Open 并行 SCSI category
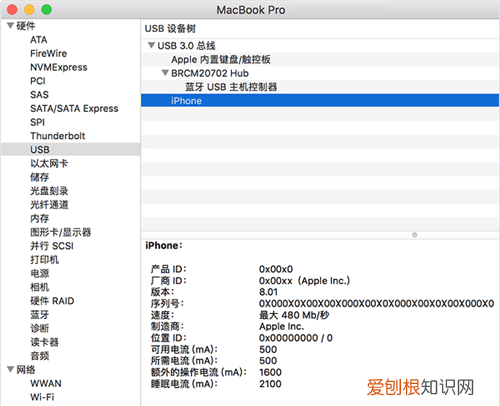Image resolution: width=500 pixels, height=406 pixels. point(52,246)
